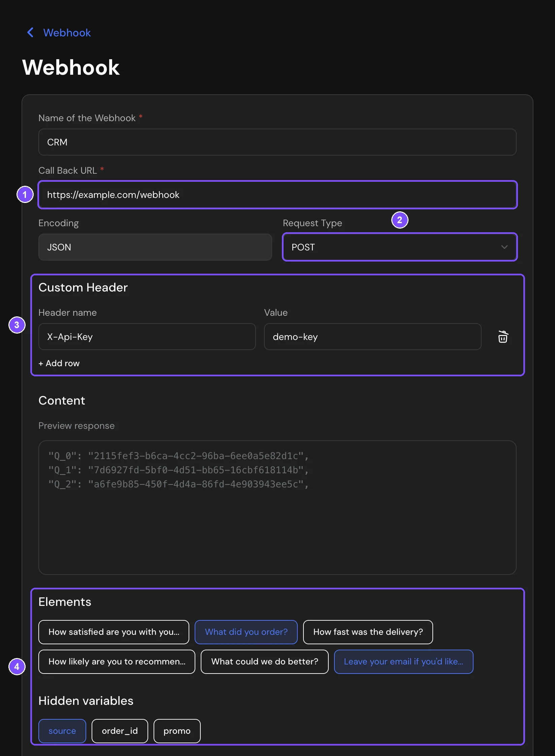Click the "Q_1" line in the preview response
Viewport: 555px width, 756px height.
[x=178, y=470]
